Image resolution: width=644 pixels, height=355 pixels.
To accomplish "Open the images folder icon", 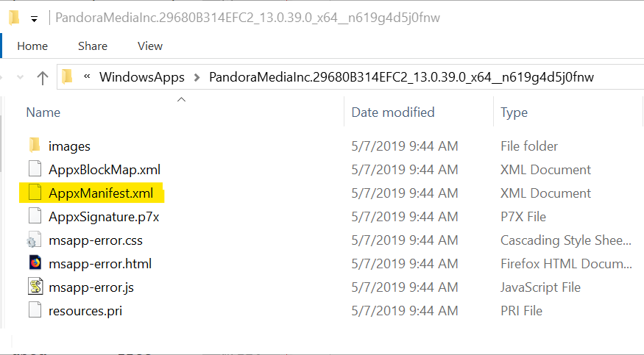I will pos(35,146).
